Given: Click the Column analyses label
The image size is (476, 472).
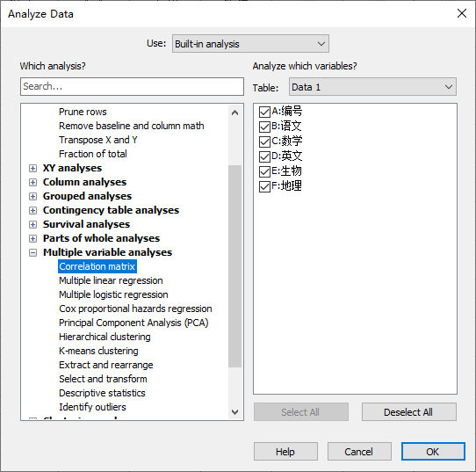Looking at the screenshot, I should coord(84,182).
